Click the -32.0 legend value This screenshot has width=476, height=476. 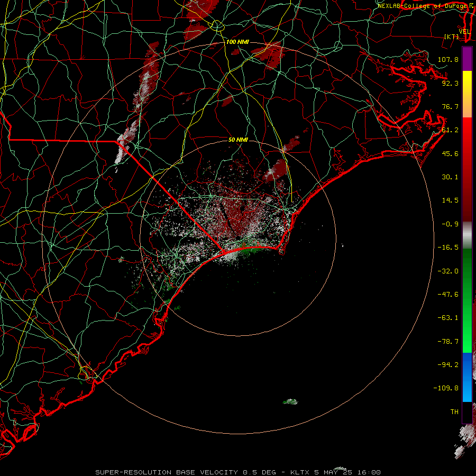(448, 271)
